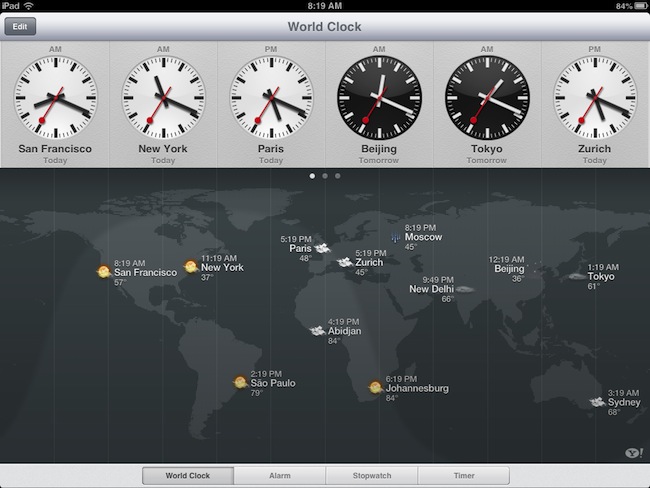Tap the São Paulo city label
Viewport: 650px width, 488px height.
(273, 383)
